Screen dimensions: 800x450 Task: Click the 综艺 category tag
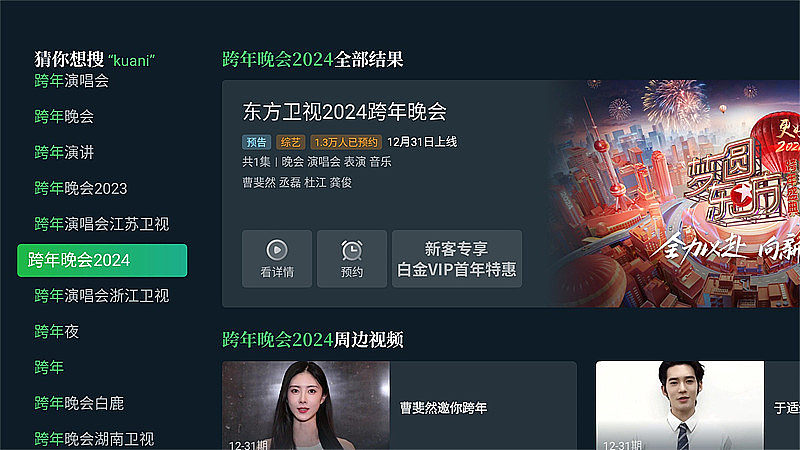tap(290, 142)
